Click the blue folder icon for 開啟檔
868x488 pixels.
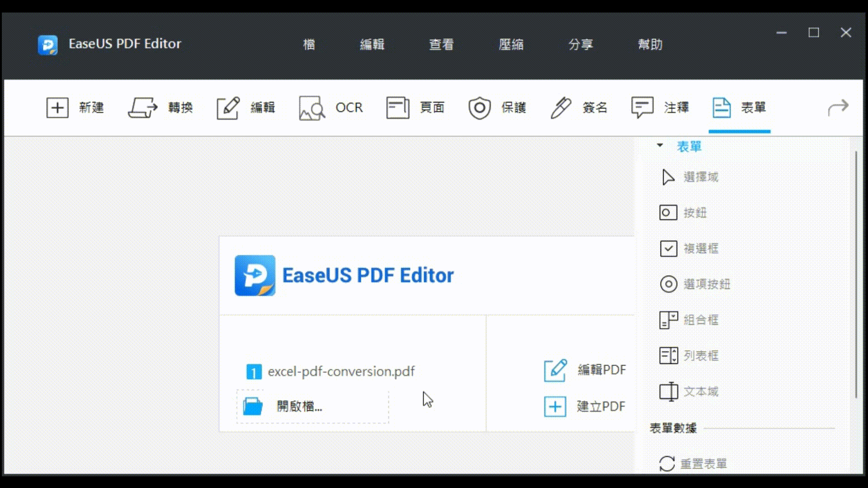tap(252, 406)
